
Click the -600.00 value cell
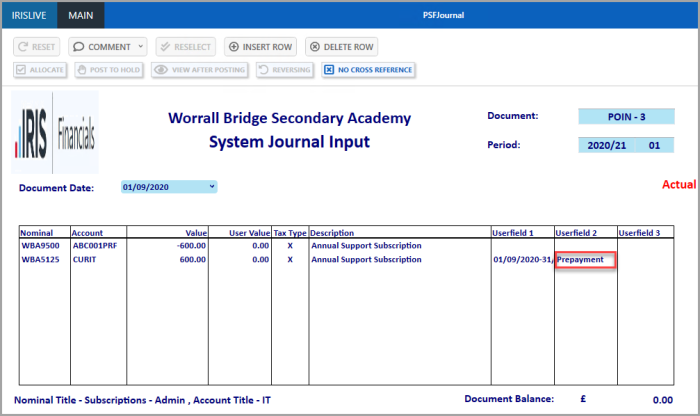click(x=192, y=245)
